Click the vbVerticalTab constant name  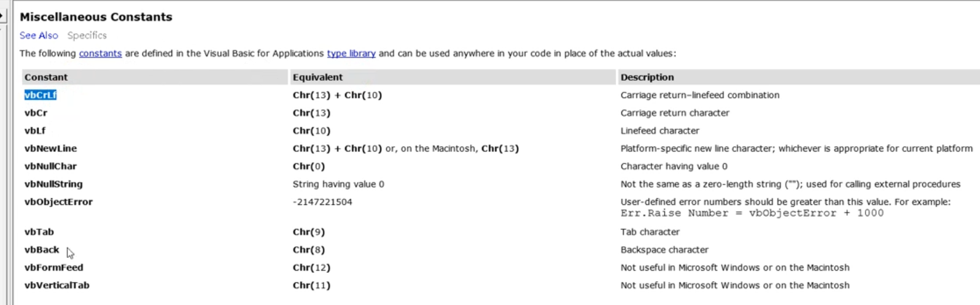(56, 285)
